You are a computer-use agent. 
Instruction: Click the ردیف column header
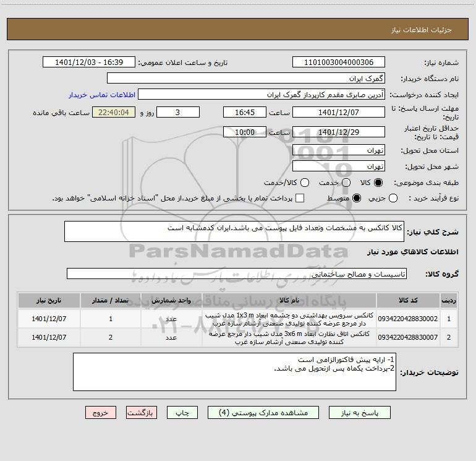click(449, 300)
